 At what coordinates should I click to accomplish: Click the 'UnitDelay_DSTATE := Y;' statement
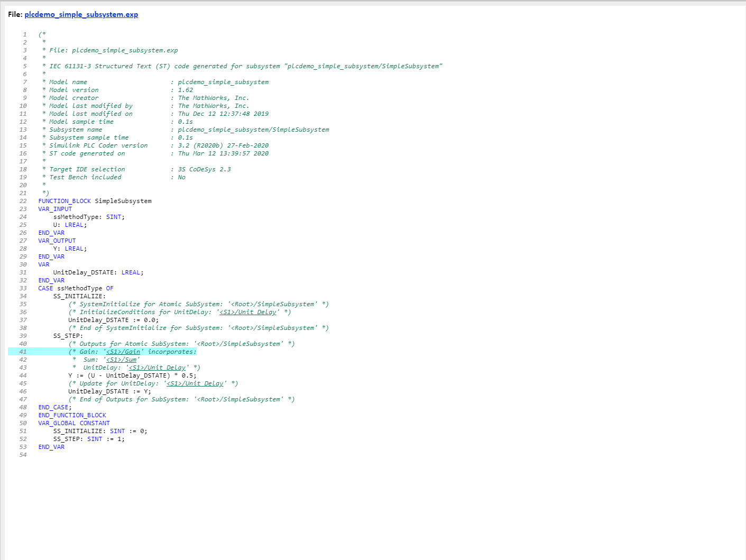pyautogui.click(x=109, y=391)
